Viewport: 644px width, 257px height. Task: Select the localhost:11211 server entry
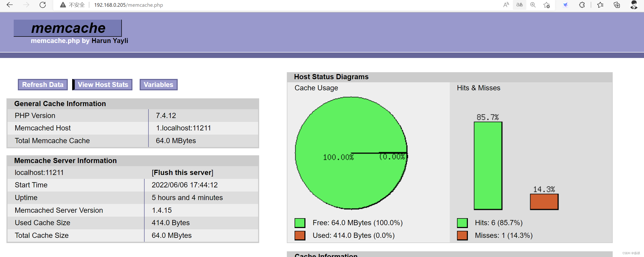(x=39, y=172)
